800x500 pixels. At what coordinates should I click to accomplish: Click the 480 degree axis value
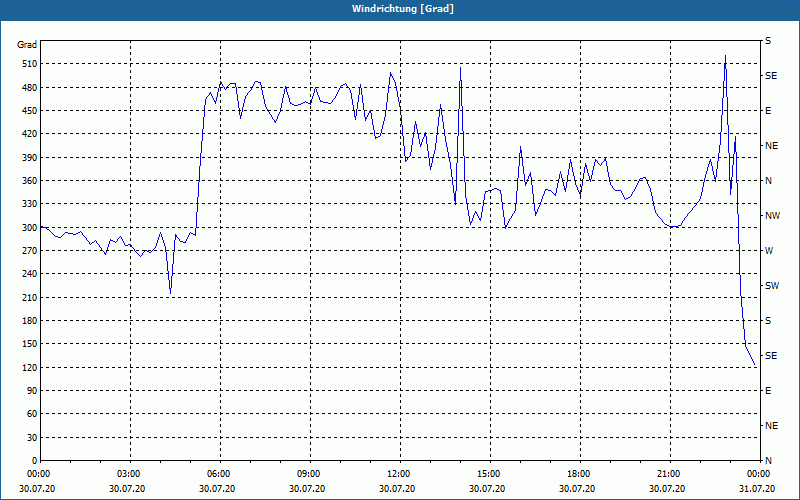(x=30, y=88)
